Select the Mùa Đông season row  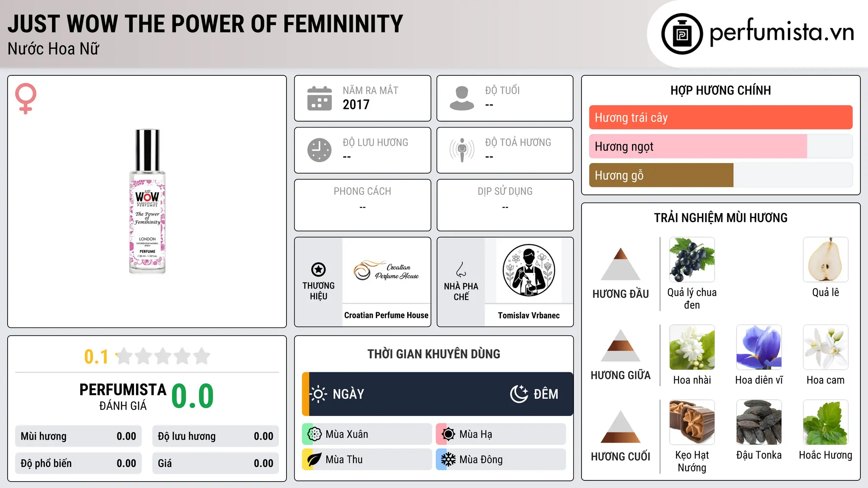[501, 460]
